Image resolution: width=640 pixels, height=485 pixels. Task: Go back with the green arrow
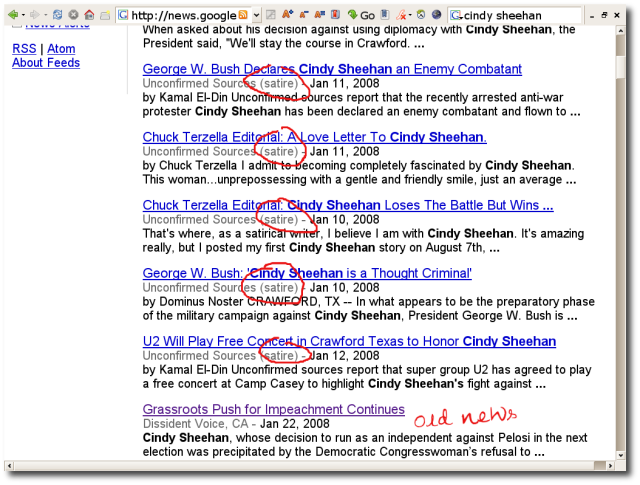click(13, 15)
